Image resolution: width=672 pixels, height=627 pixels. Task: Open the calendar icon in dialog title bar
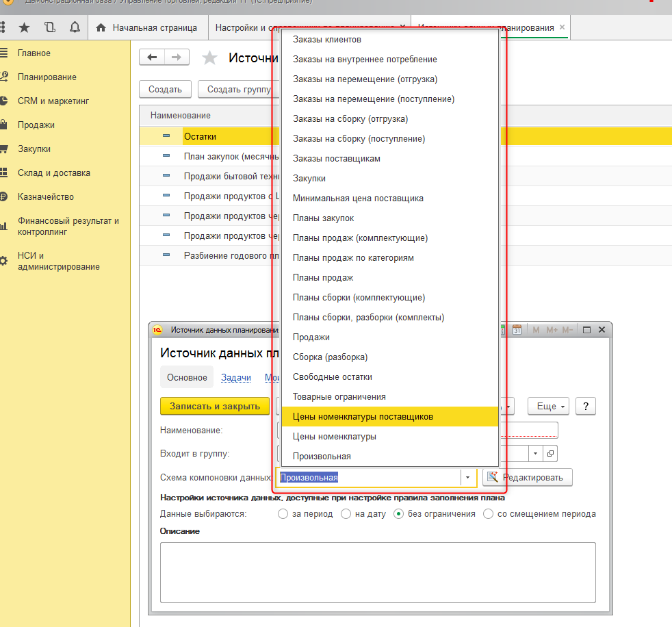[517, 330]
